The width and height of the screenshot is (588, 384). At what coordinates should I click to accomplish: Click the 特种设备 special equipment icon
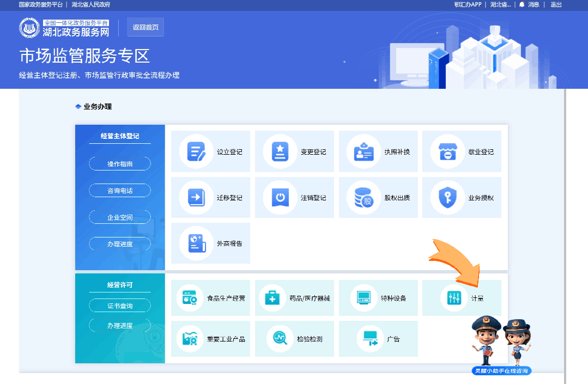point(378,298)
